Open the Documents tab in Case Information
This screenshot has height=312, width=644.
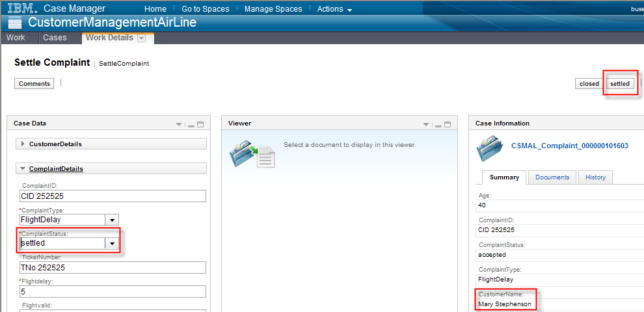pyautogui.click(x=552, y=177)
